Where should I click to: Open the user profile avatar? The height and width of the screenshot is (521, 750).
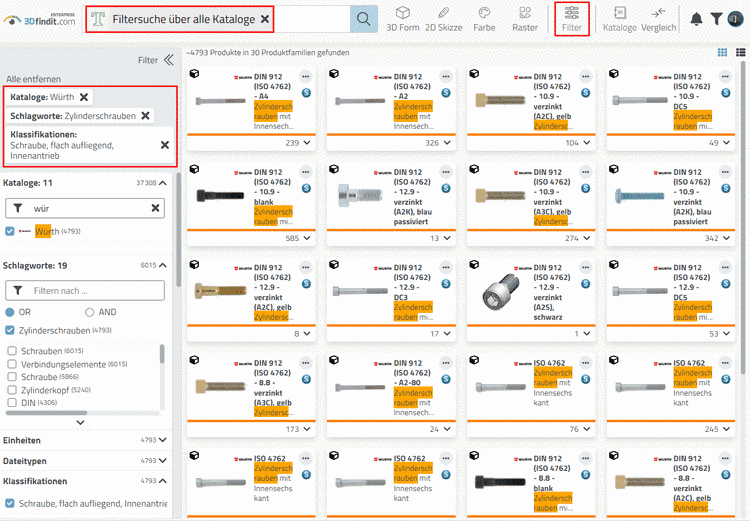[735, 19]
